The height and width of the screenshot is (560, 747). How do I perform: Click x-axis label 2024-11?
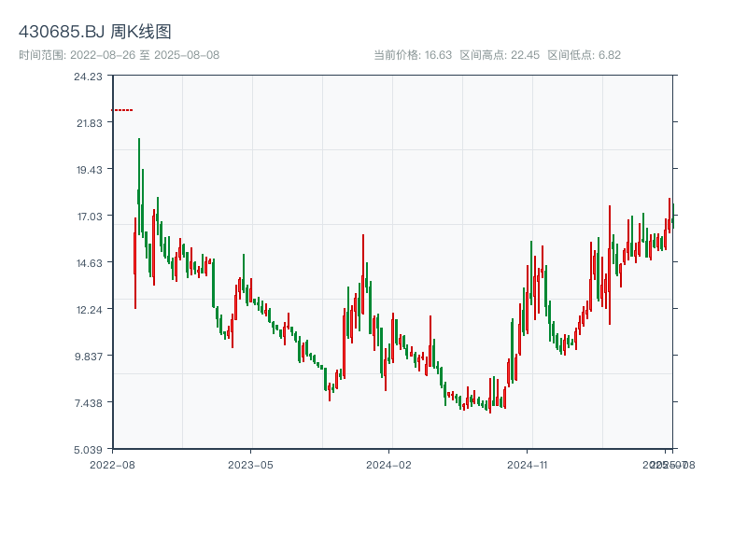pos(528,465)
